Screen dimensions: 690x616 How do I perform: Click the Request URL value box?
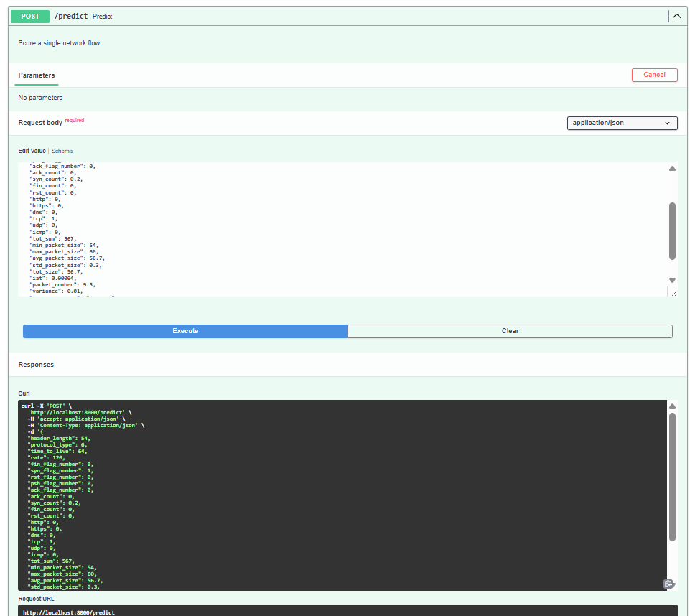coord(348,611)
